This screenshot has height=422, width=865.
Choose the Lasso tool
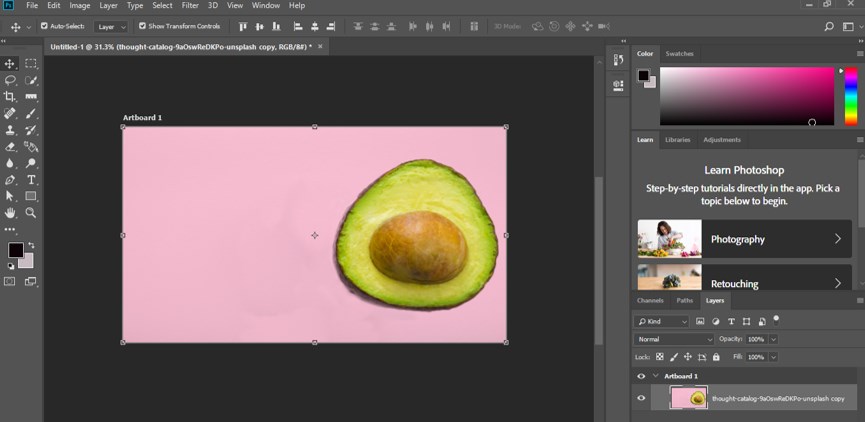(x=10, y=80)
